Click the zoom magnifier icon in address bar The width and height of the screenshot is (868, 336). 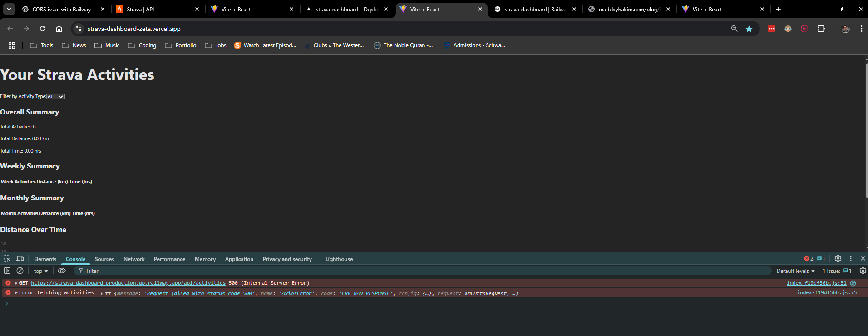(x=734, y=29)
